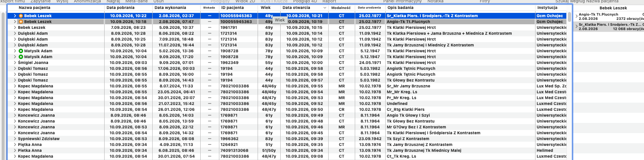Expand the Śmigiel Joanna study row

click(x=15, y=63)
